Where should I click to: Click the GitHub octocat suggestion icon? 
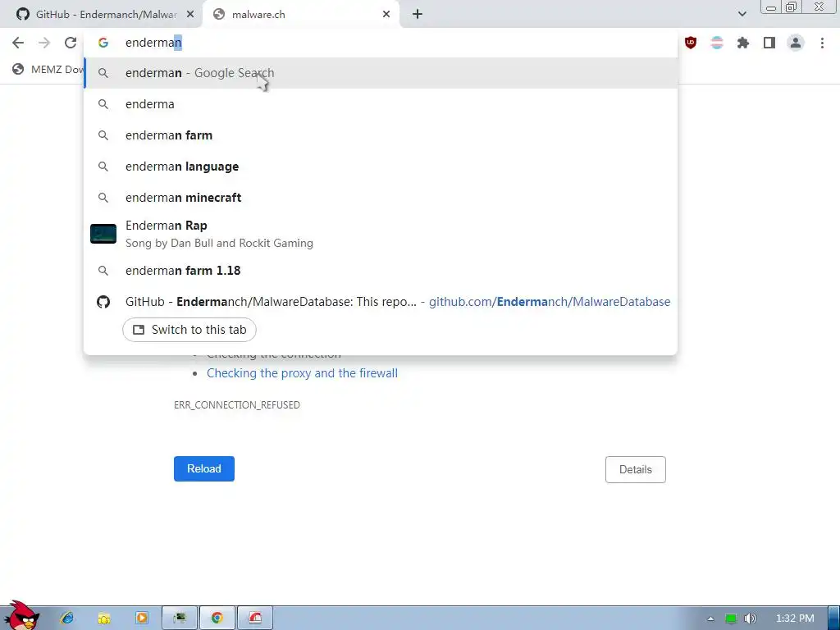(x=103, y=302)
